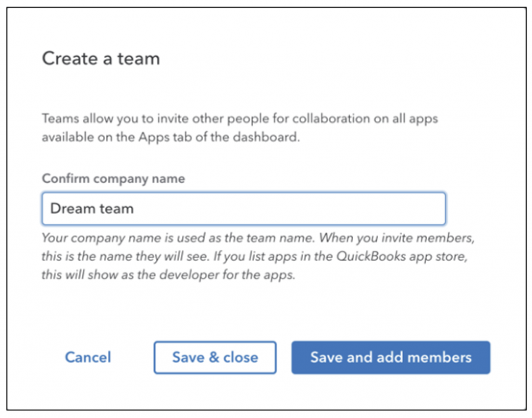Click the 'Confirm company name' label
The width and height of the screenshot is (532, 418).
[113, 178]
